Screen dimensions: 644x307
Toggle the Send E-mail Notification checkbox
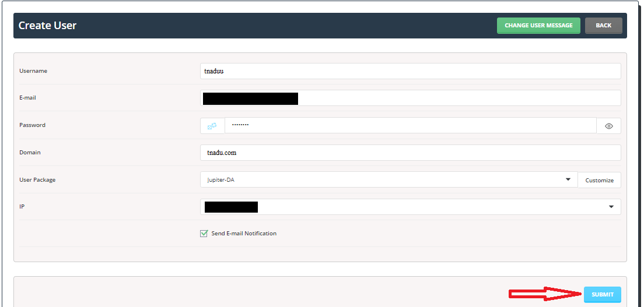(x=204, y=234)
